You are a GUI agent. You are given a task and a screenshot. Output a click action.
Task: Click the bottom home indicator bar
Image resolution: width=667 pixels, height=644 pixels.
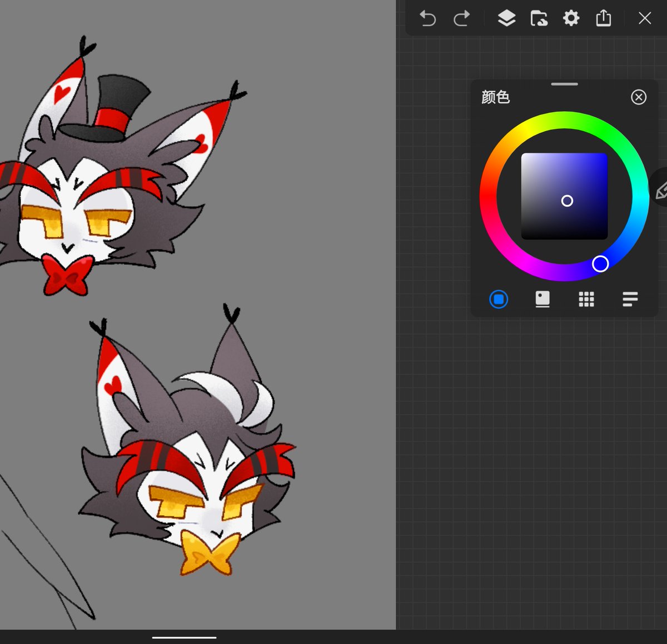(x=184, y=637)
